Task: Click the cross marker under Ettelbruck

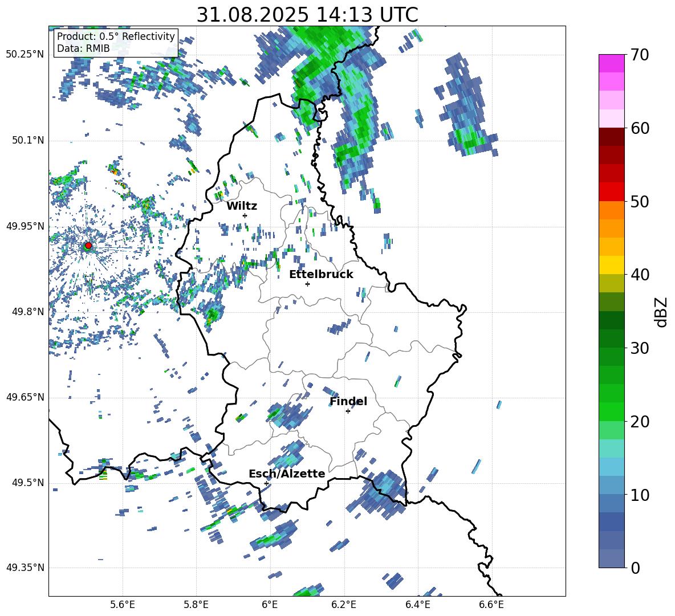Action: 307,284
